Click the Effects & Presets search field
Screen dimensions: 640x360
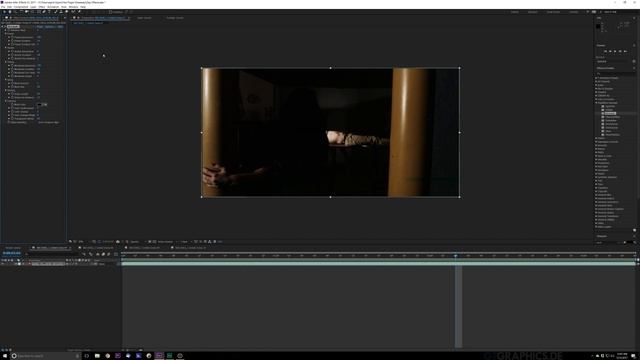coord(616,74)
